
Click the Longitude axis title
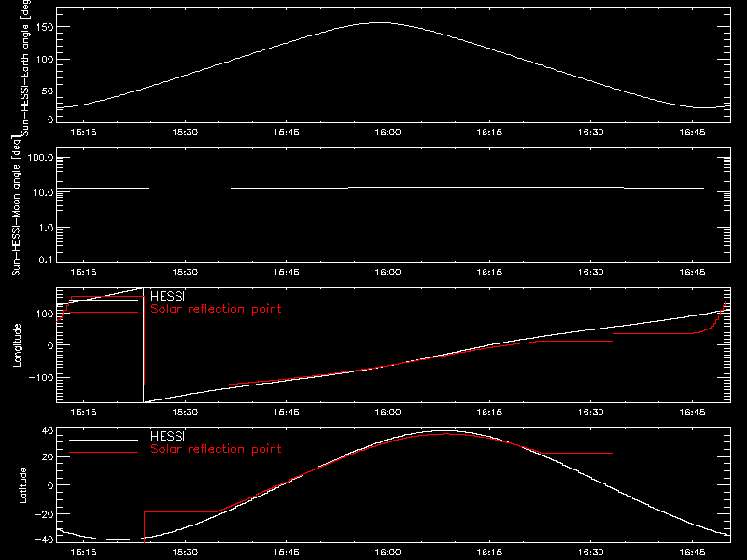[17, 345]
